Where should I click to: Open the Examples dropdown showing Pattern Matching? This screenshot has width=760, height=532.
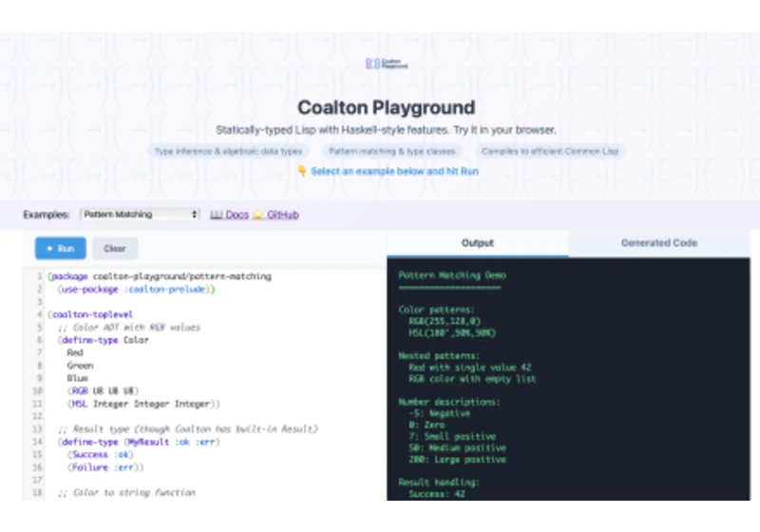(x=140, y=214)
